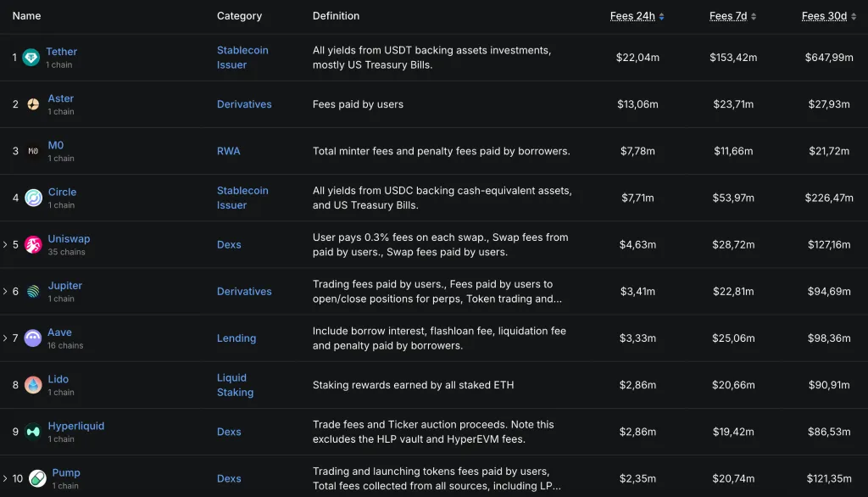The height and width of the screenshot is (497, 868).
Task: Click the Tether protocol logo icon
Action: point(31,58)
